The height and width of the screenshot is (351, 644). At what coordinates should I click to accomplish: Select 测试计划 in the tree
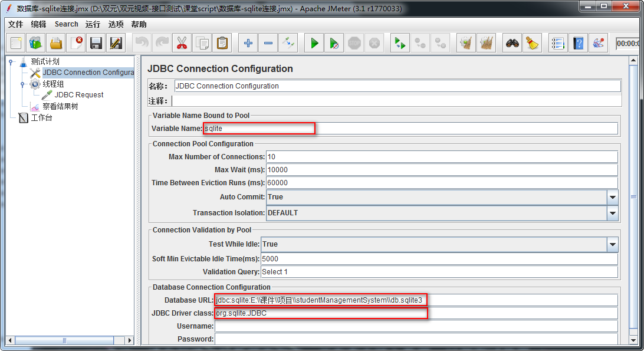45,62
